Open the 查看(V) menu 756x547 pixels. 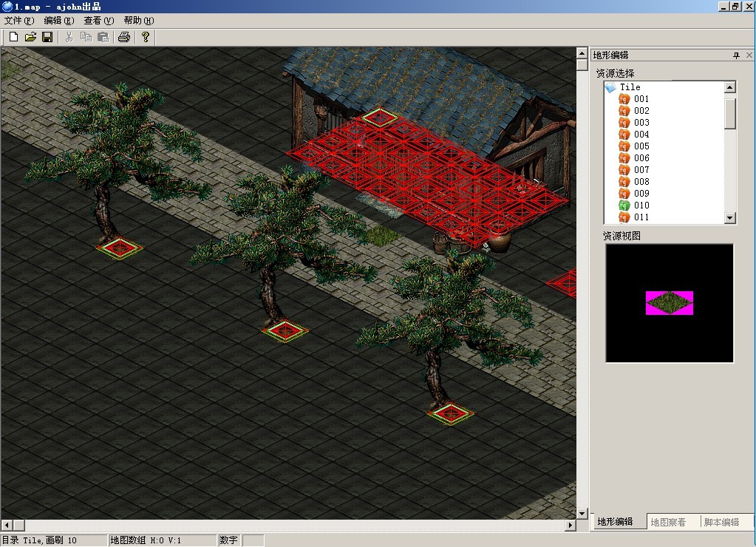pos(99,20)
